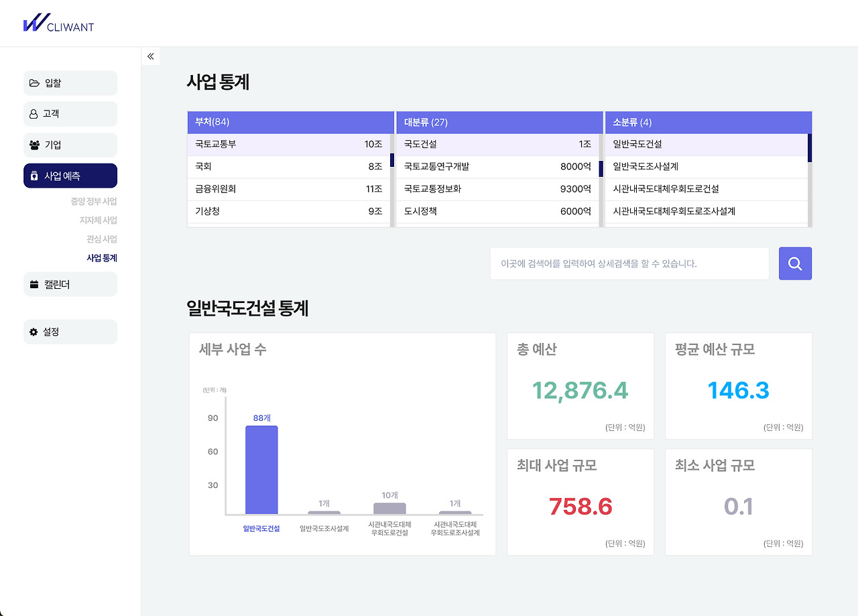Screen dimensions: 858x616
Task: Click the 사업 통계 page heading
Action: pyautogui.click(x=218, y=82)
